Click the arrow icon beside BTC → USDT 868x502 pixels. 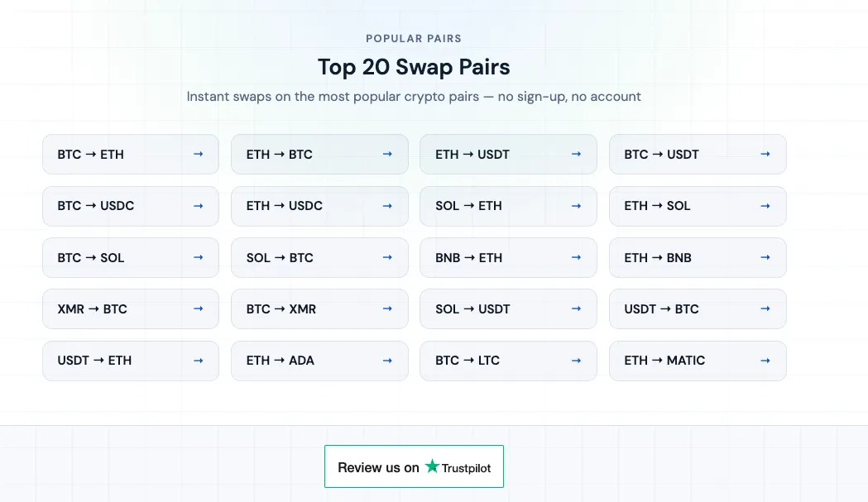pos(765,154)
